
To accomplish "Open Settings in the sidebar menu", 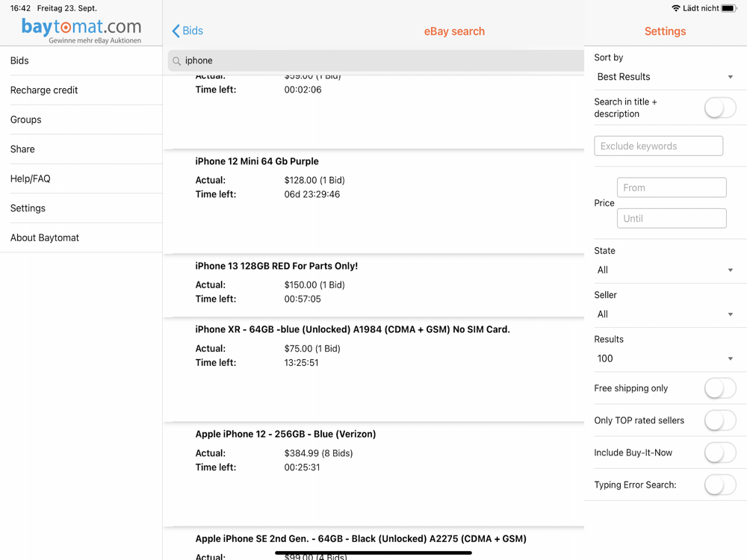I will coord(81,208).
